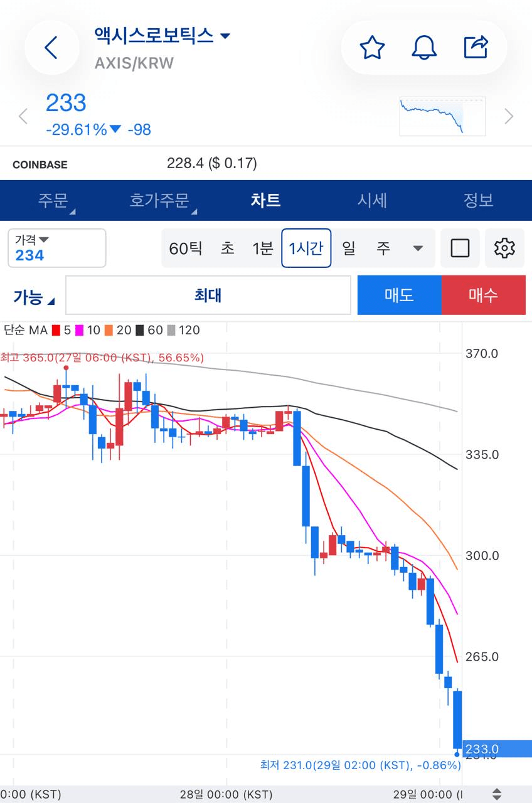Tap the blue 매도 sell button
Image resolution: width=532 pixels, height=803 pixels.
click(400, 295)
